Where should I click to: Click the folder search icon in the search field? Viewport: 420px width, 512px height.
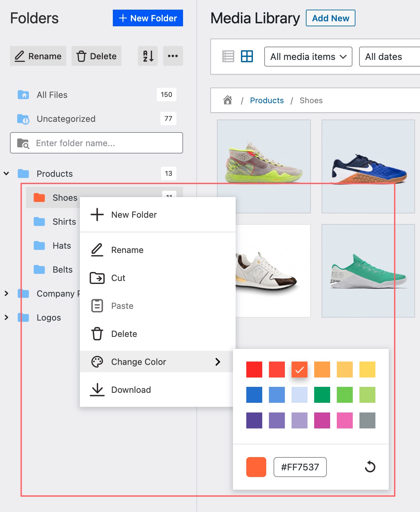point(23,143)
